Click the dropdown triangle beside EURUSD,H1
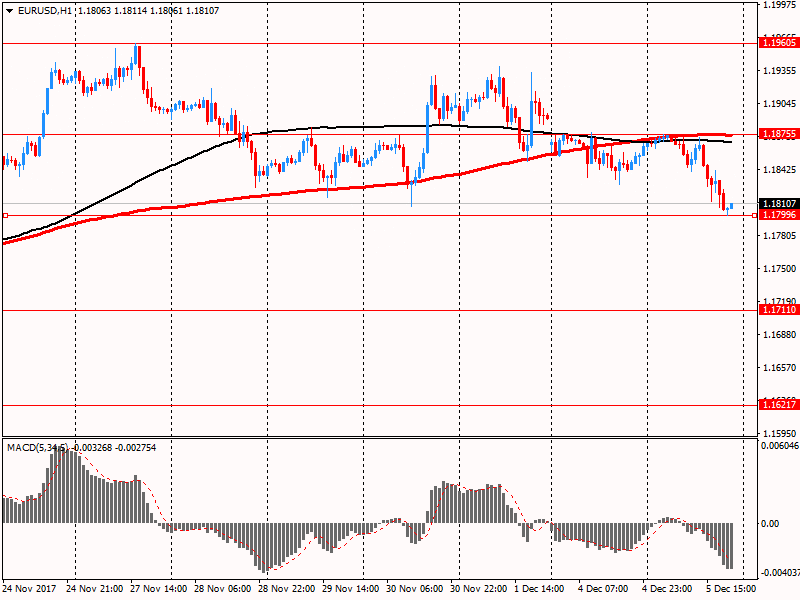Viewport: 800px width, 600px height. [10, 11]
